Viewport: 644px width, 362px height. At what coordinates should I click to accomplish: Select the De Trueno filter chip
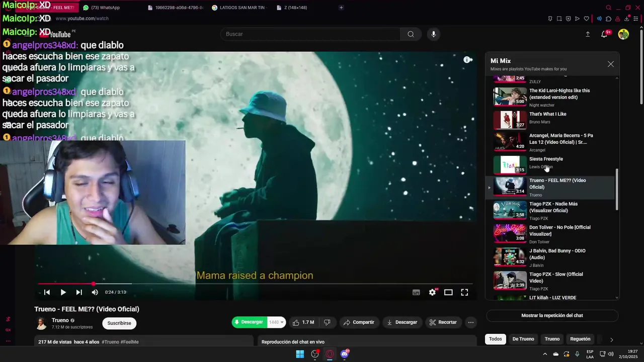tap(523, 339)
